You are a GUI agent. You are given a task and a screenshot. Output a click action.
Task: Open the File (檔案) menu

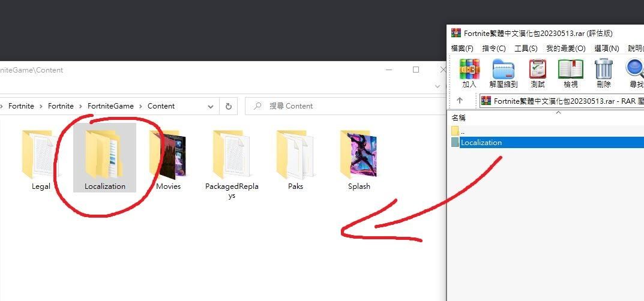(x=462, y=49)
